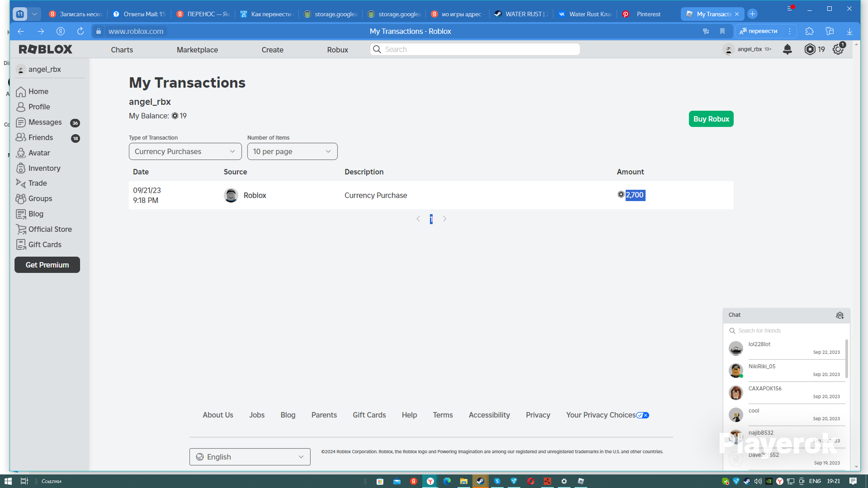Click the Search for friends chat field

(x=786, y=331)
